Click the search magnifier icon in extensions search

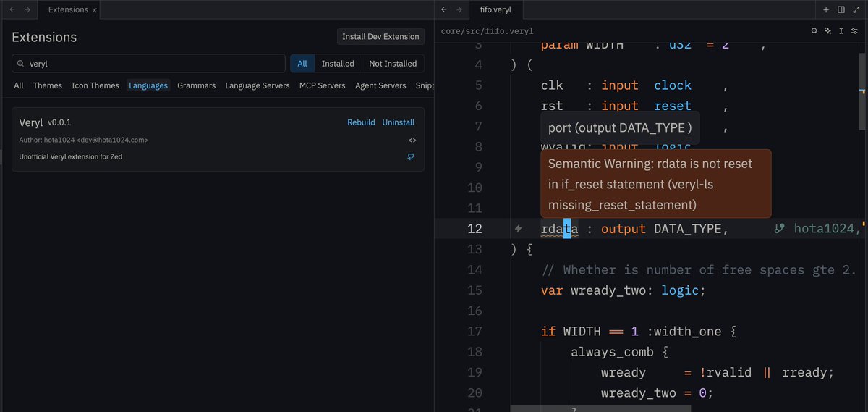(20, 64)
